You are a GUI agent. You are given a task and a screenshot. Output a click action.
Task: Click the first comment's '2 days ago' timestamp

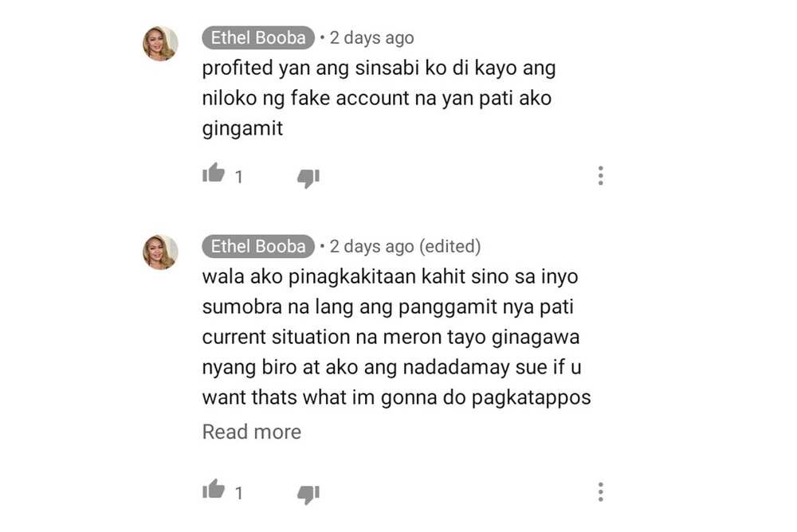[371, 38]
